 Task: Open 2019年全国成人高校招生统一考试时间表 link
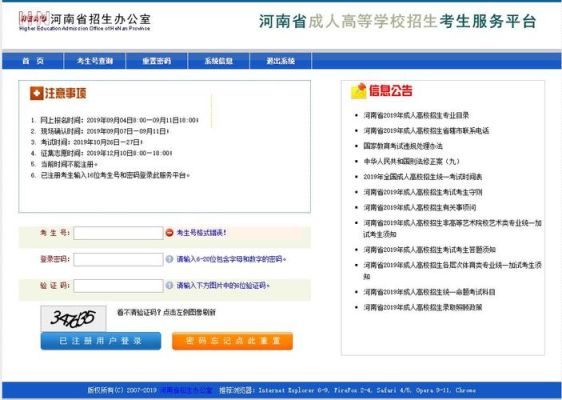point(423,177)
